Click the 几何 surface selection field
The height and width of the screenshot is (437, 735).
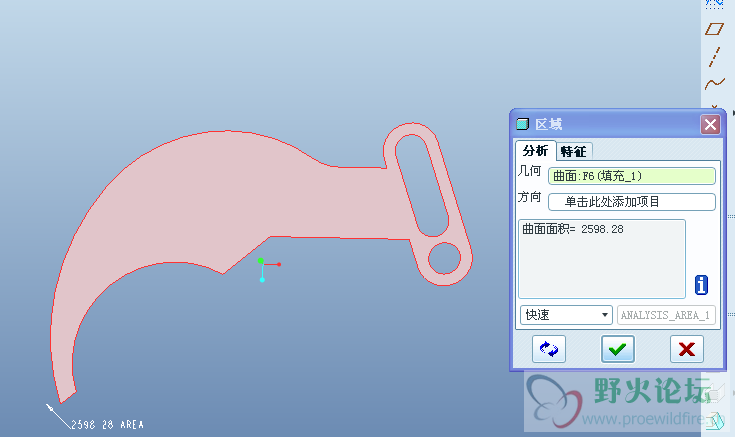pos(631,176)
